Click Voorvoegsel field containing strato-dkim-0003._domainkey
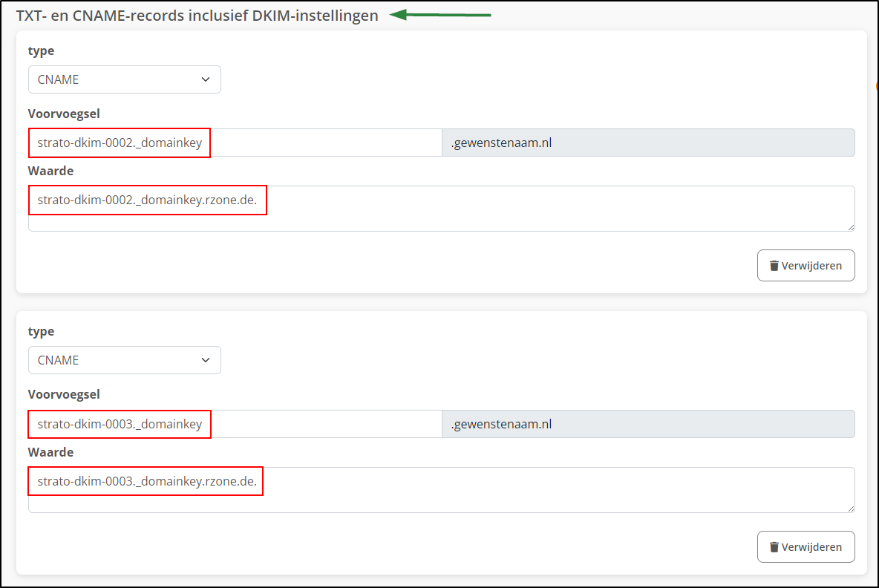The width and height of the screenshot is (879, 588). coord(235,424)
